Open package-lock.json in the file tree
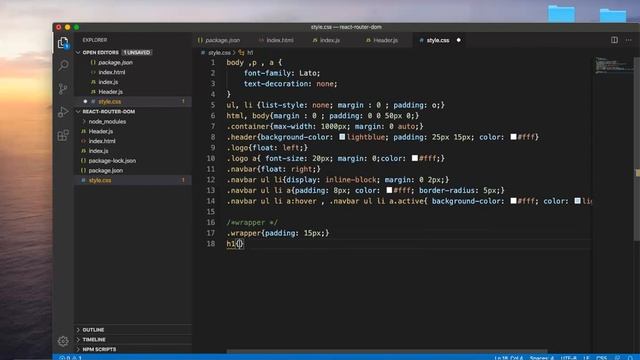 [x=112, y=160]
